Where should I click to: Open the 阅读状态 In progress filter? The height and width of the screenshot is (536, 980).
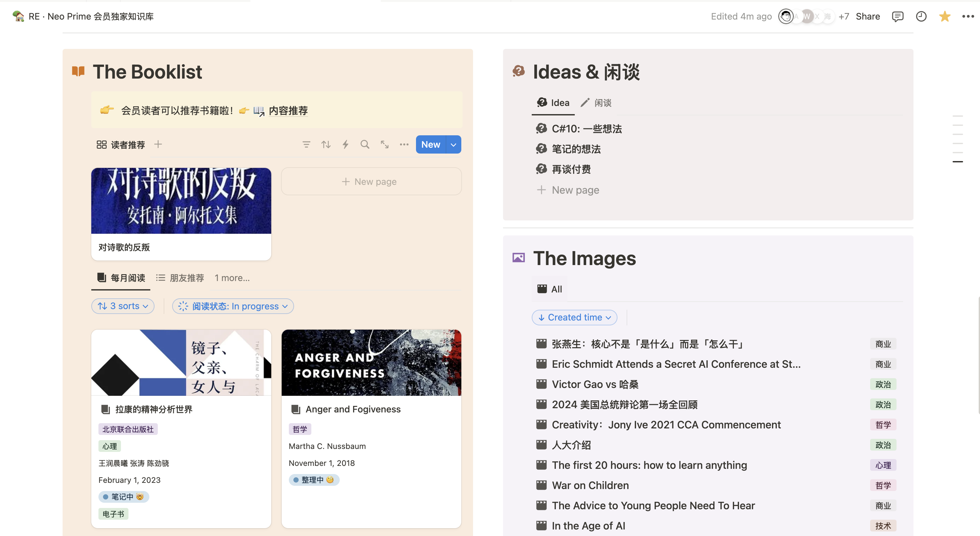click(x=233, y=306)
